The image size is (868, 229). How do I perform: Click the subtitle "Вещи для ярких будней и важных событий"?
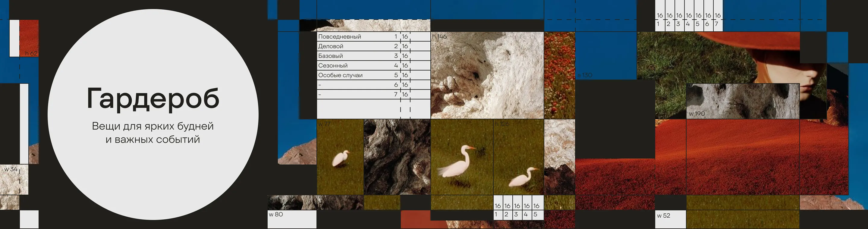(153, 132)
